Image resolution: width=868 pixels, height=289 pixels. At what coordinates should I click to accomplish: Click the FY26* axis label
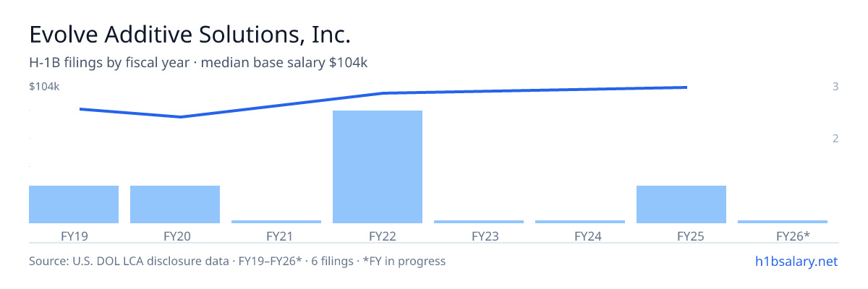pyautogui.click(x=793, y=236)
